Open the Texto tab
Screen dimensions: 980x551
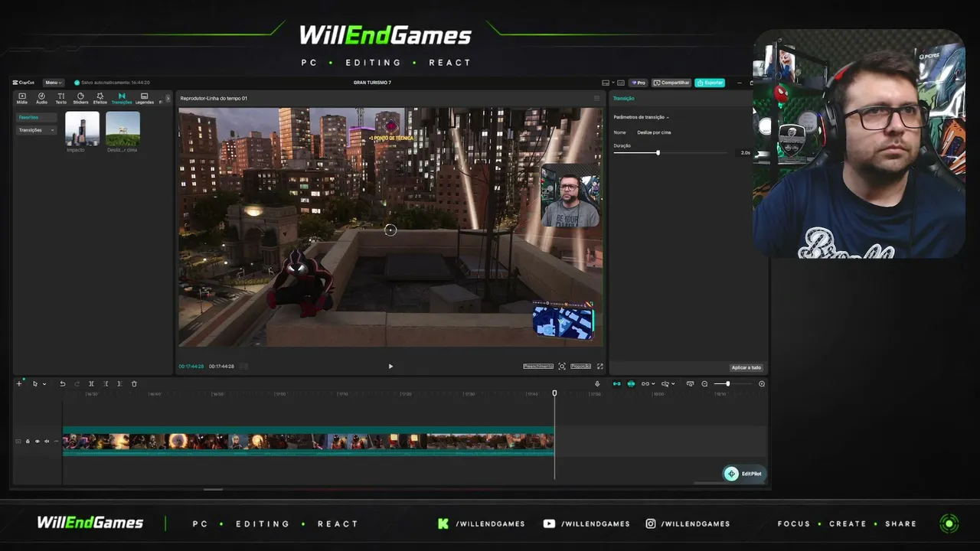pos(60,98)
